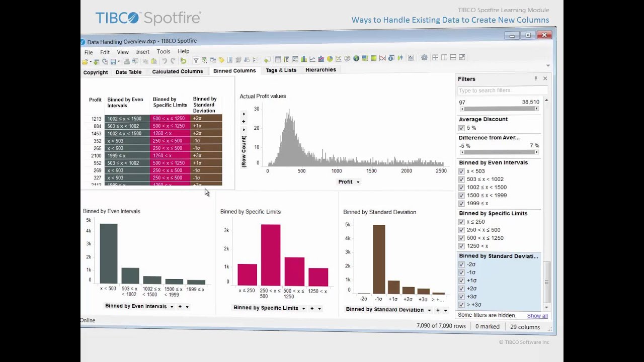
Task: Uncheck the 500 < x ≤ 1250 filter
Action: click(461, 238)
